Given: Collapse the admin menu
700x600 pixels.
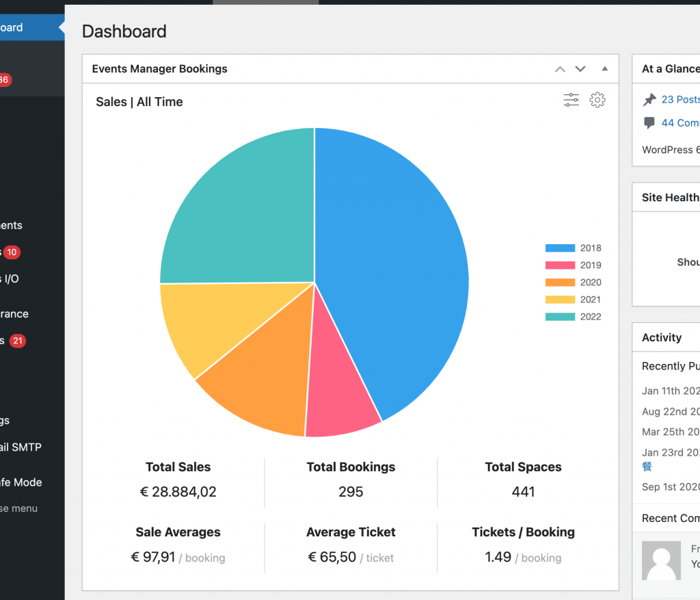Looking at the screenshot, I should (21, 508).
